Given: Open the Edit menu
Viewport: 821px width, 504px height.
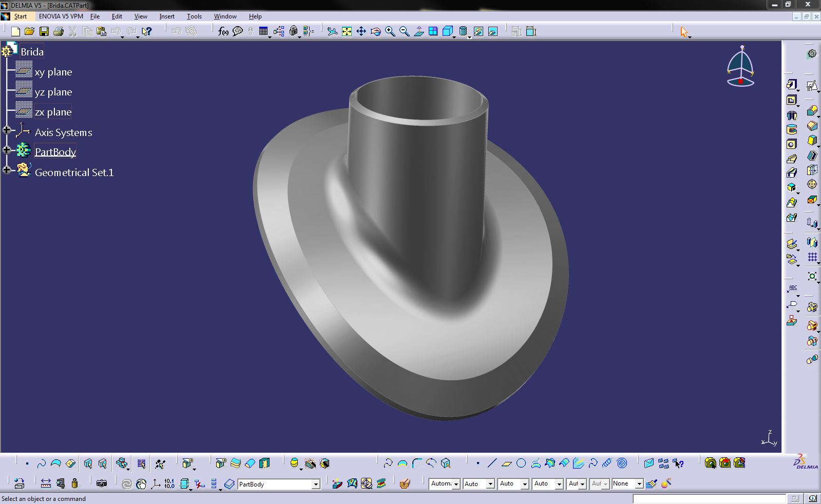Looking at the screenshot, I should pyautogui.click(x=117, y=16).
